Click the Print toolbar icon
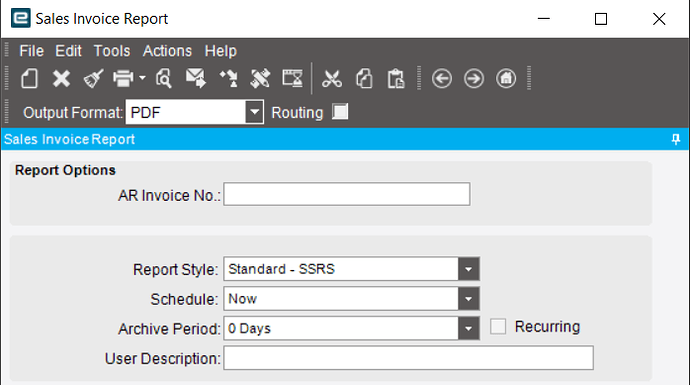Viewport: 690px width, 385px height. [x=123, y=79]
